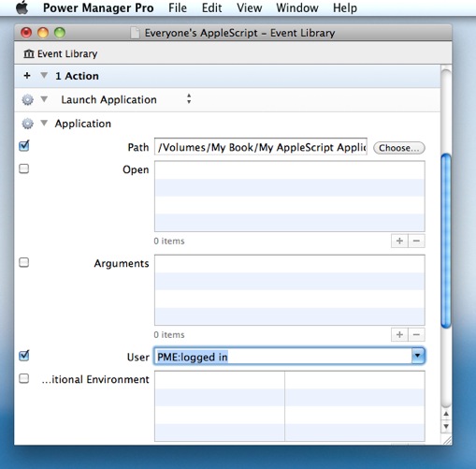Enable the Open checkbox
Image resolution: width=476 pixels, height=469 pixels.
click(24, 169)
